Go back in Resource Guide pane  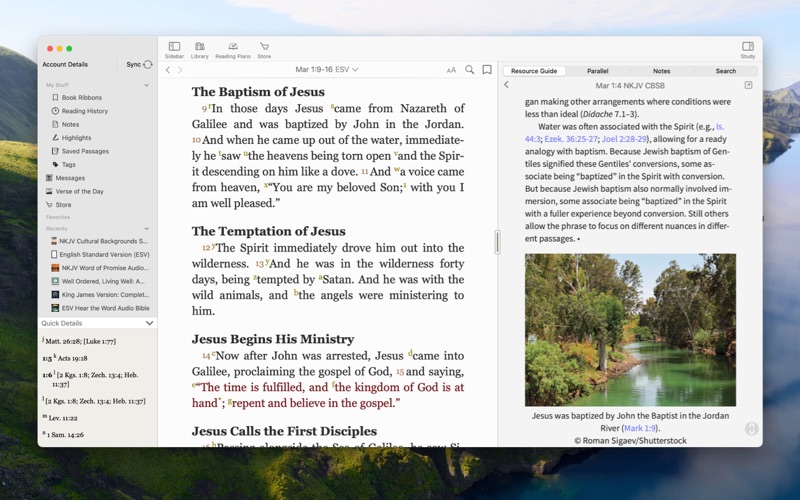pyautogui.click(x=507, y=85)
